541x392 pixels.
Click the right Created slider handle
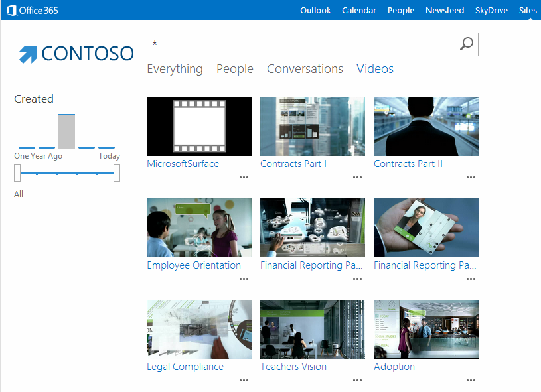pyautogui.click(x=117, y=173)
